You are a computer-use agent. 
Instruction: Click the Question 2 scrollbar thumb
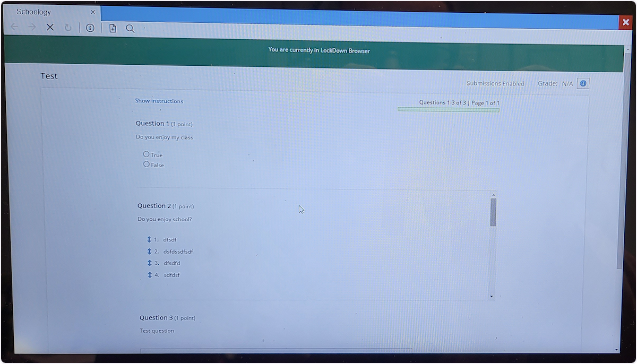tap(493, 212)
